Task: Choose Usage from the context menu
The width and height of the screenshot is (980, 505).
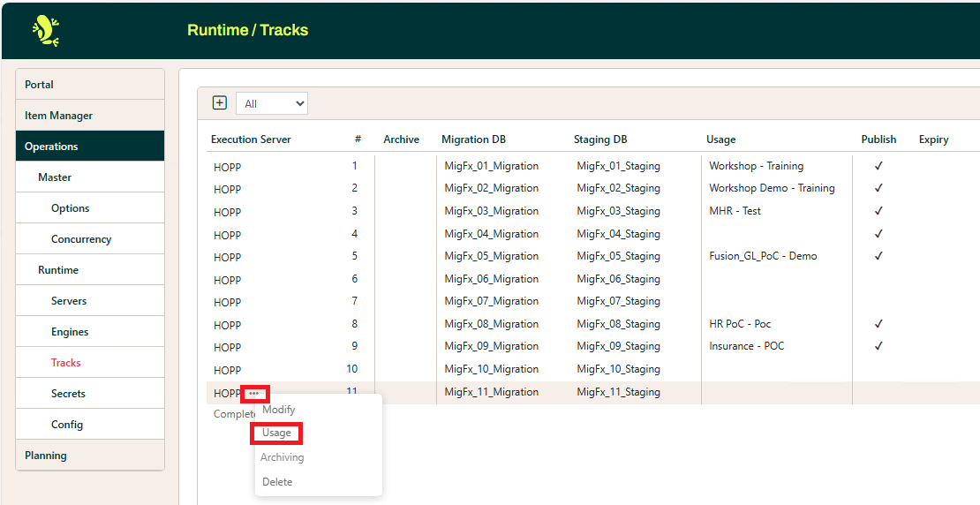Action: pyautogui.click(x=276, y=433)
